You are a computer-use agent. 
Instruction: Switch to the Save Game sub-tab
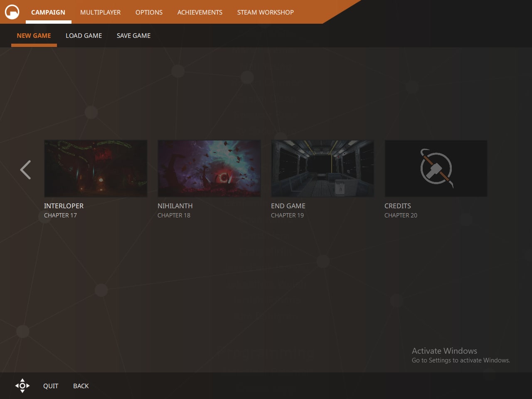[133, 36]
